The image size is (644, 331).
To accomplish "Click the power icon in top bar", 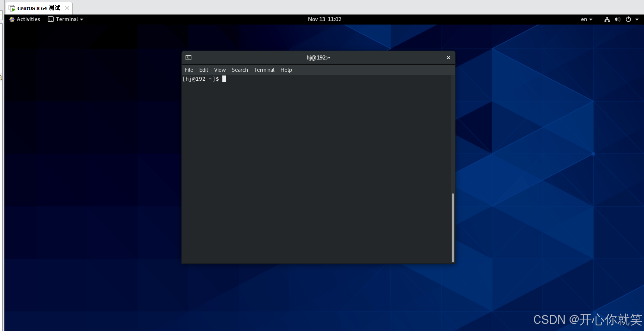I will [628, 19].
